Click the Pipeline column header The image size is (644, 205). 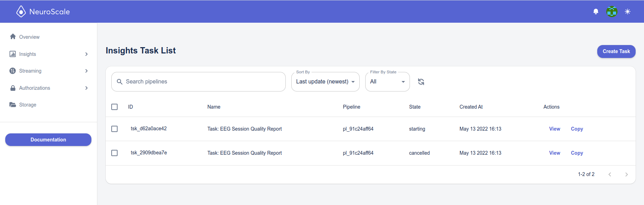[x=352, y=107]
